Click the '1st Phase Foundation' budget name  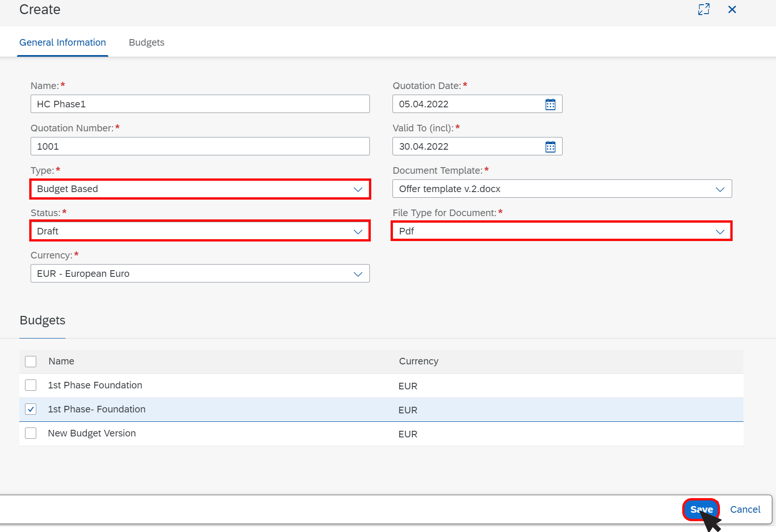click(95, 385)
